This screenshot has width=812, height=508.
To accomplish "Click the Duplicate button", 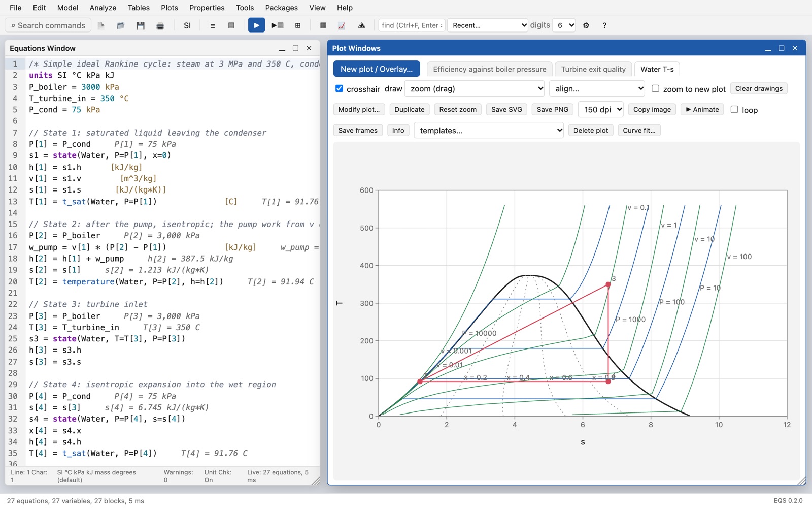I will pos(409,109).
